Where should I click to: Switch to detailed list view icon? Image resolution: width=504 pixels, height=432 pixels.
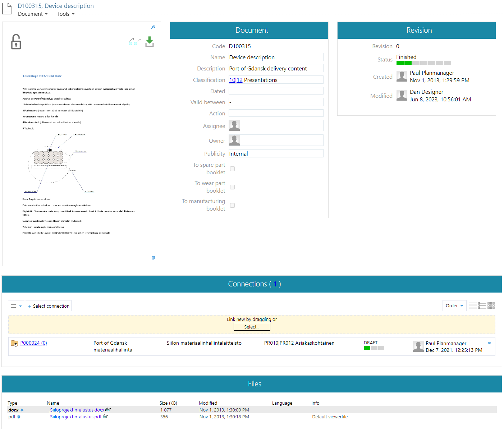(482, 306)
